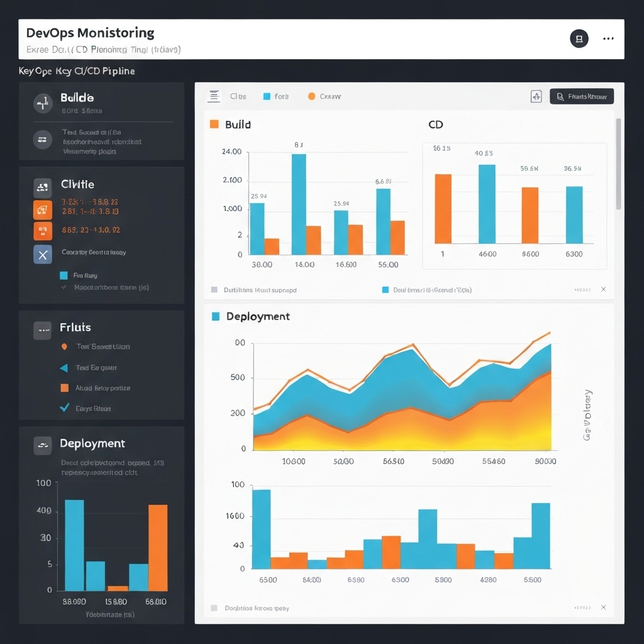Click the orange Craw legend swatch in the toolbar
The image size is (644, 644).
(x=313, y=96)
